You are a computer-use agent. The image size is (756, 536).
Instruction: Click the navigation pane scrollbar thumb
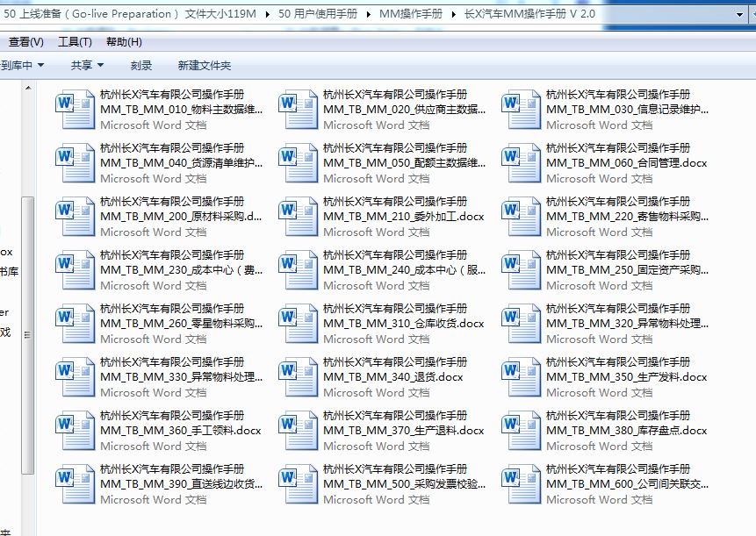coord(28,335)
